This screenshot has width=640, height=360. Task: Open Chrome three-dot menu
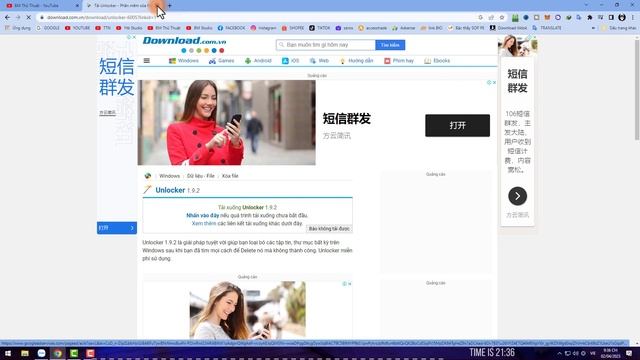(x=633, y=18)
